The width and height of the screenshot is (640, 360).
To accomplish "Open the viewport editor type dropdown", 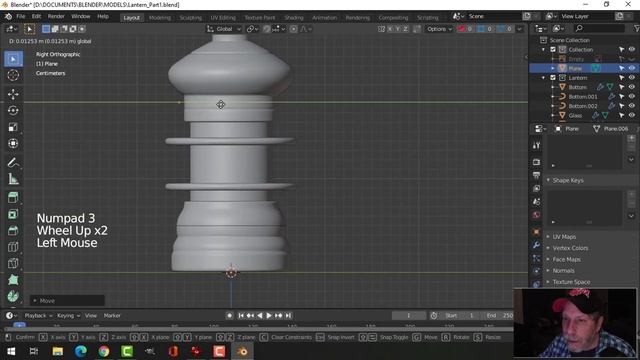I will tap(11, 29).
